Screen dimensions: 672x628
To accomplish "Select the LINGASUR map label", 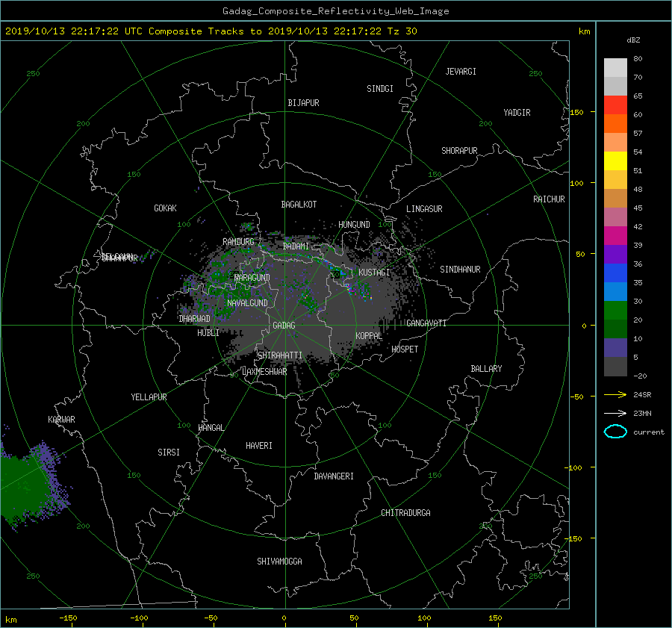I will [424, 209].
